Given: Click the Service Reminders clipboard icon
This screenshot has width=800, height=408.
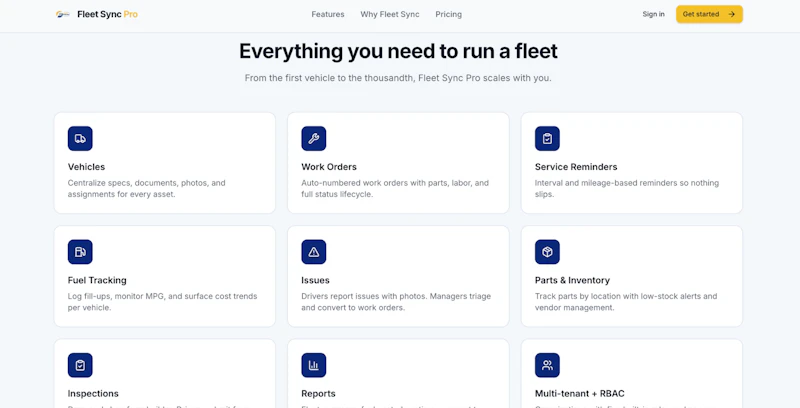Looking at the screenshot, I should (x=547, y=139).
